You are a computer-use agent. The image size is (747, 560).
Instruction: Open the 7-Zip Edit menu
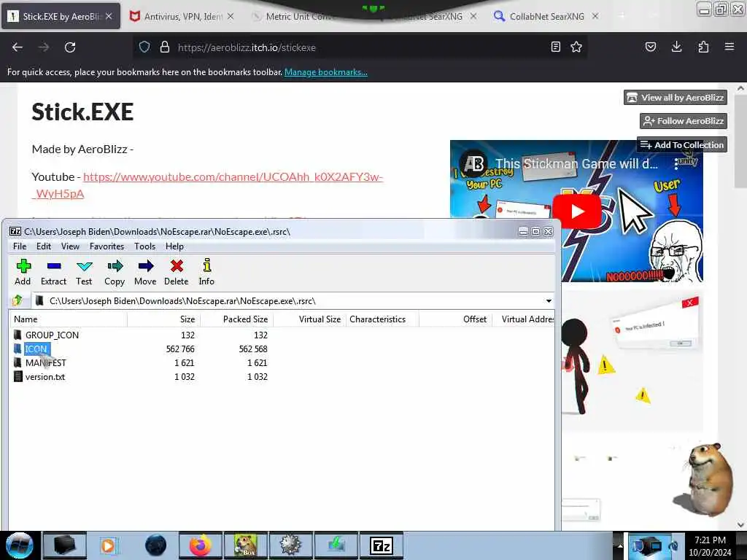pos(43,246)
